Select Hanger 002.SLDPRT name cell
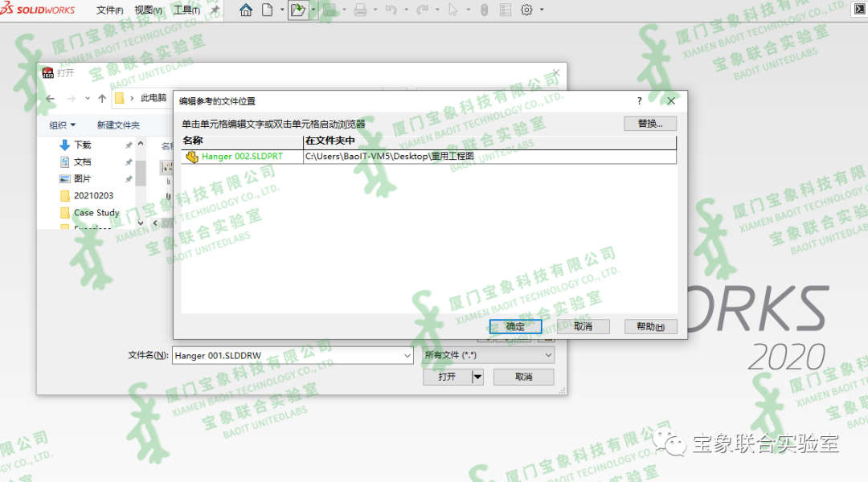This screenshot has height=482, width=868. pos(242,157)
